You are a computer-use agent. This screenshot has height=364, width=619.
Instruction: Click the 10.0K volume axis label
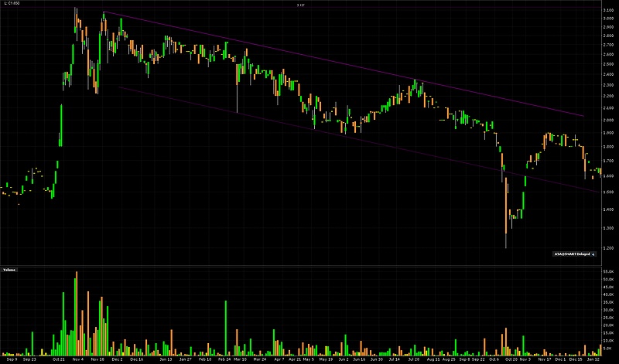608,341
